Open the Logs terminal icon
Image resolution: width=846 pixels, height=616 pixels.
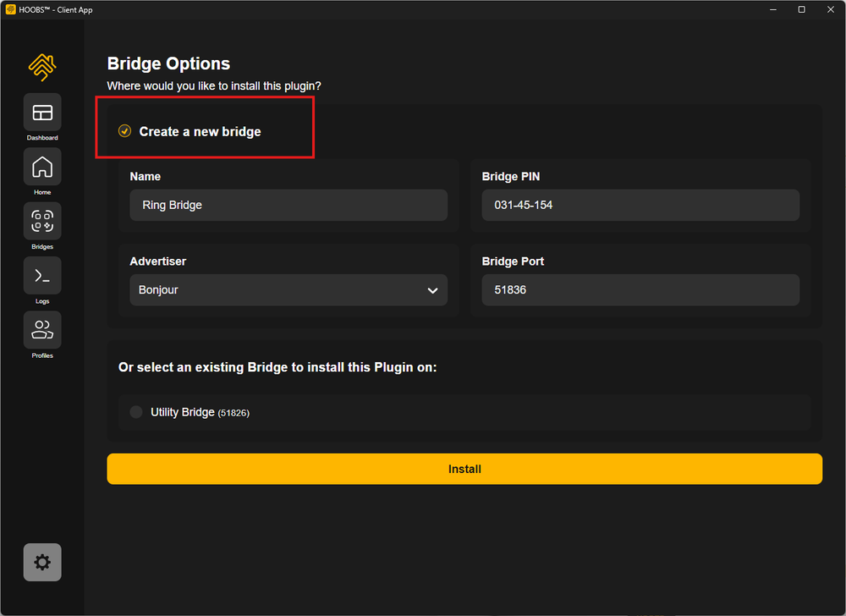(x=42, y=276)
